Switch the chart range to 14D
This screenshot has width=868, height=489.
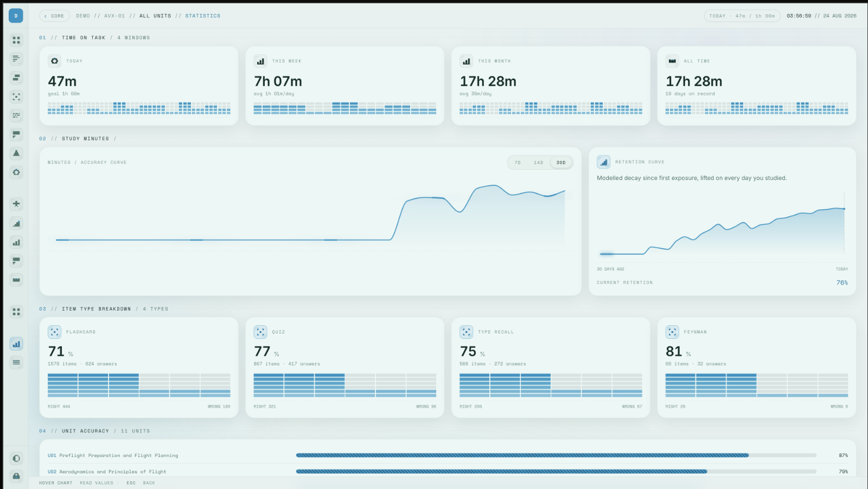pos(538,163)
